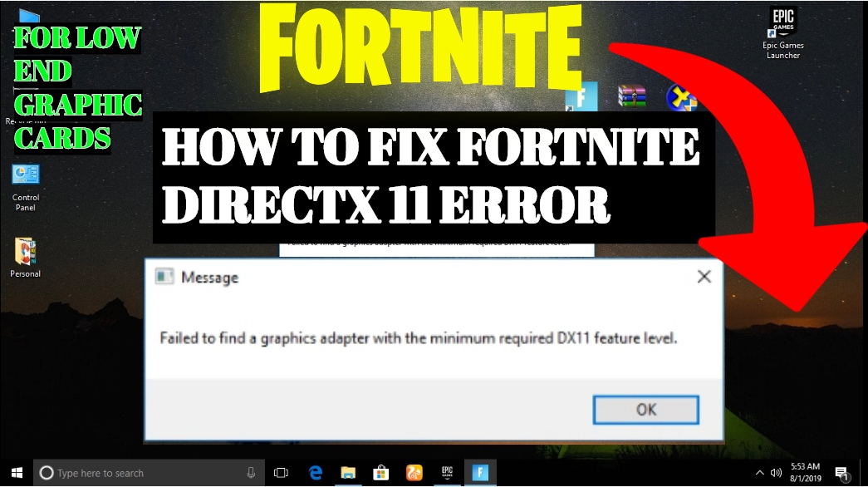Open Microsoft Store from the taskbar
868x487 pixels.
point(381,473)
